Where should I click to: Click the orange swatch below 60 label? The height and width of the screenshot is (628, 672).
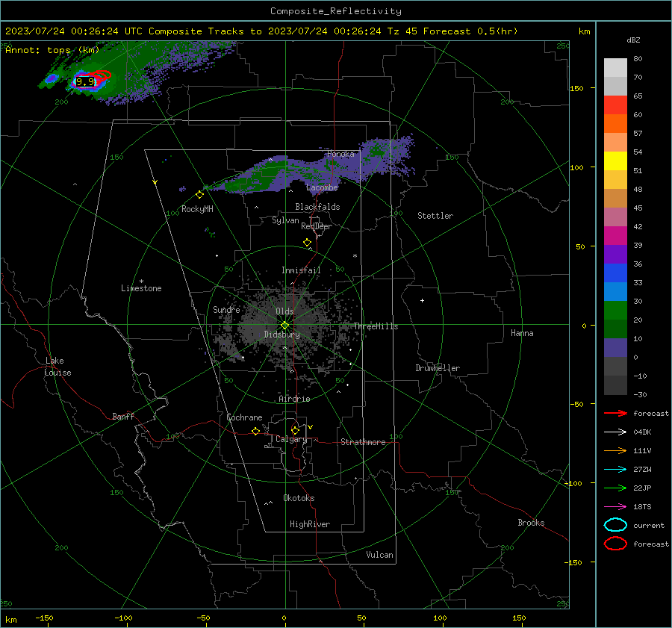pos(615,124)
